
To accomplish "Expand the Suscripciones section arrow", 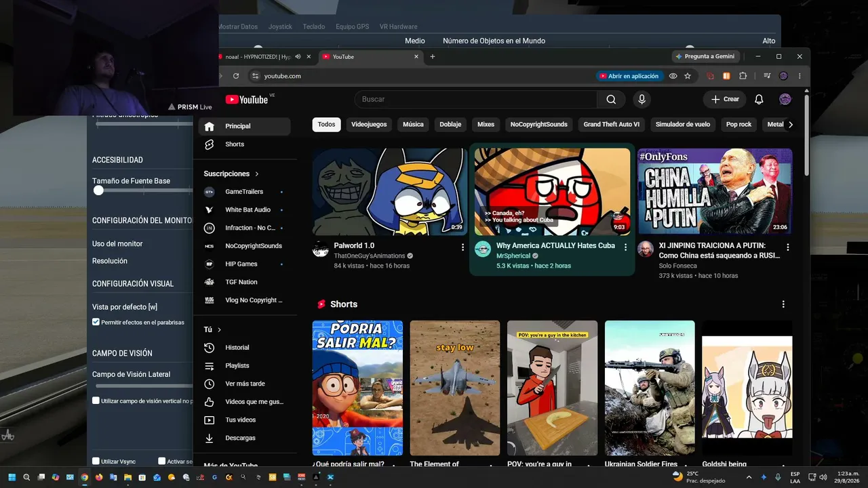I will click(x=256, y=174).
